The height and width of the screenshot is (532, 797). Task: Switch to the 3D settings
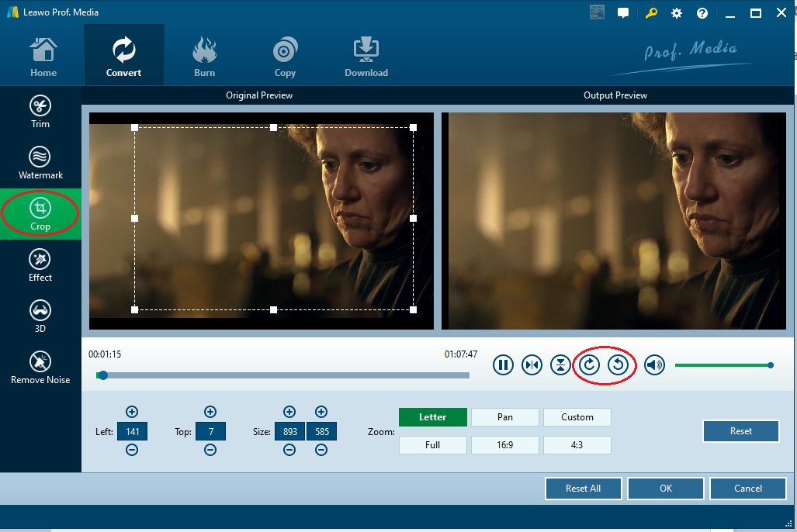(x=40, y=316)
